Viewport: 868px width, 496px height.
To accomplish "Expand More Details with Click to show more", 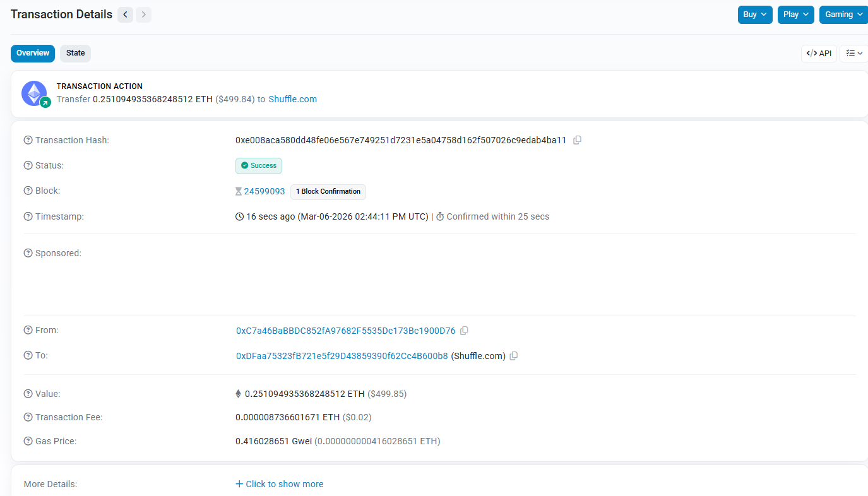I will [x=280, y=483].
